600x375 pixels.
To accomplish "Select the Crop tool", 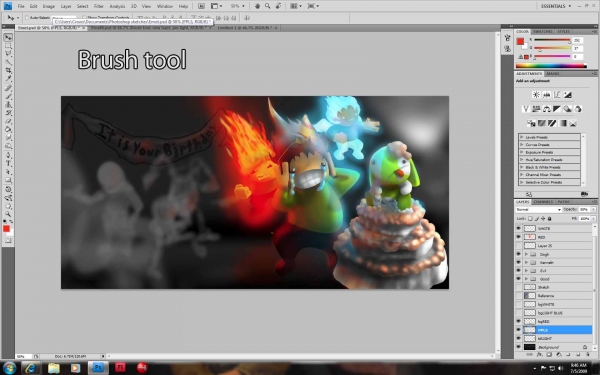I will click(8, 70).
